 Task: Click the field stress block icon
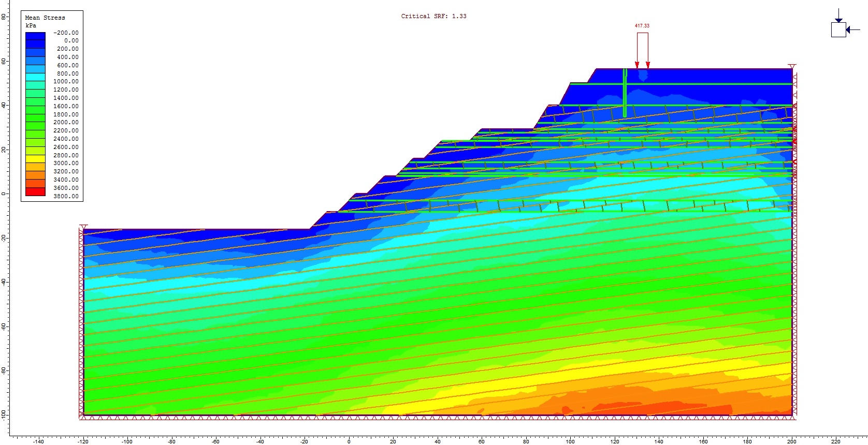click(845, 23)
